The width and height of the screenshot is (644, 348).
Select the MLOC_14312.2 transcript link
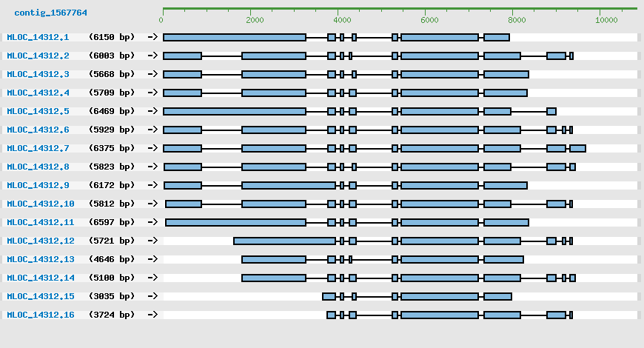38,56
